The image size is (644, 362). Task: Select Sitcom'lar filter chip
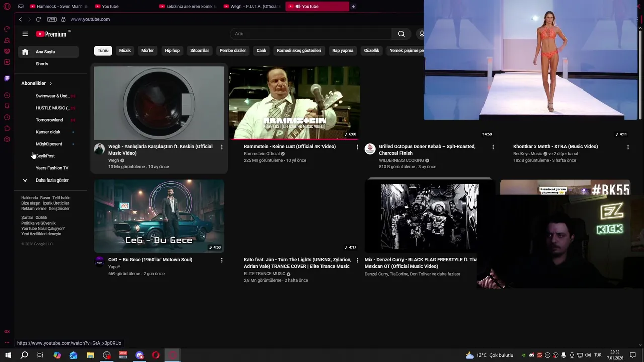pos(200,50)
